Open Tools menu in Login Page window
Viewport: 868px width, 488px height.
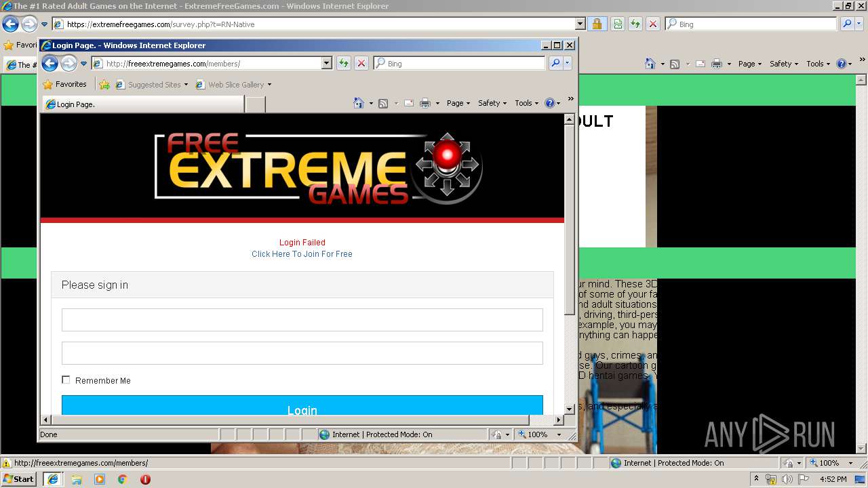point(527,103)
